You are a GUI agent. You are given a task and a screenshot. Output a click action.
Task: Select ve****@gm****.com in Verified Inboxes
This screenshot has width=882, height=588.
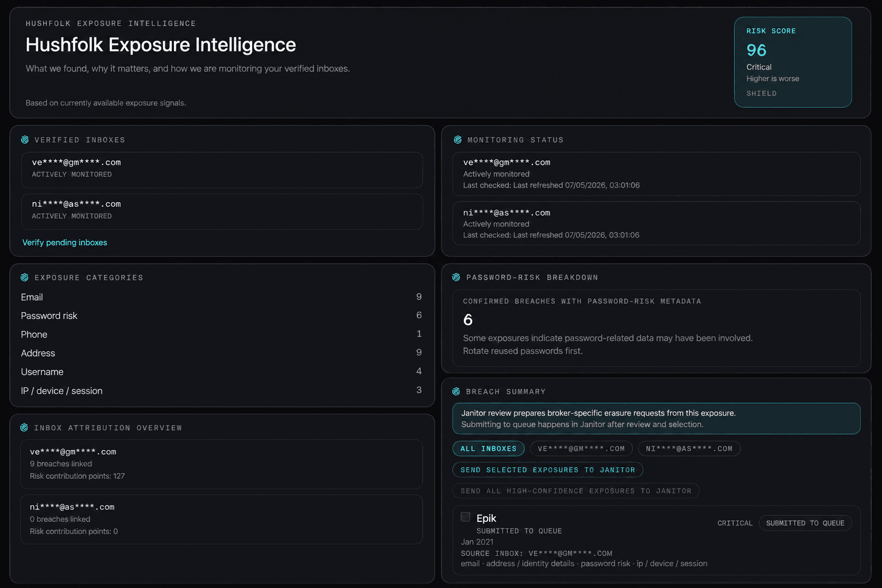coord(222,170)
